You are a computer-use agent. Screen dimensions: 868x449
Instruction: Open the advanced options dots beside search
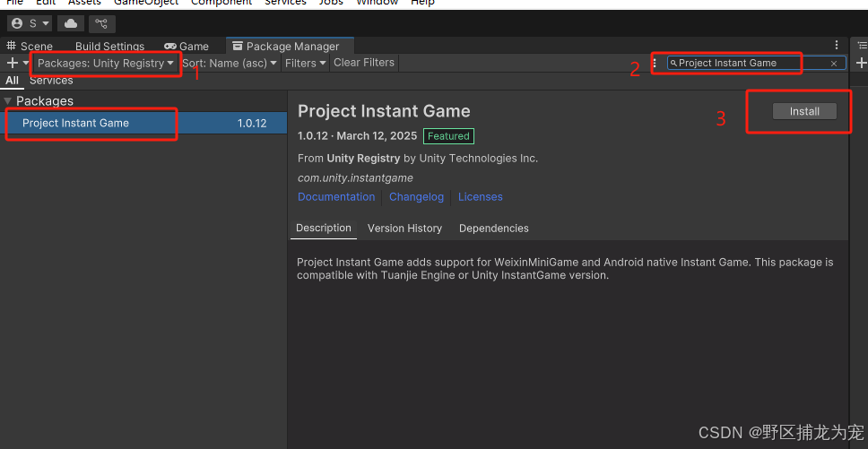(655, 63)
